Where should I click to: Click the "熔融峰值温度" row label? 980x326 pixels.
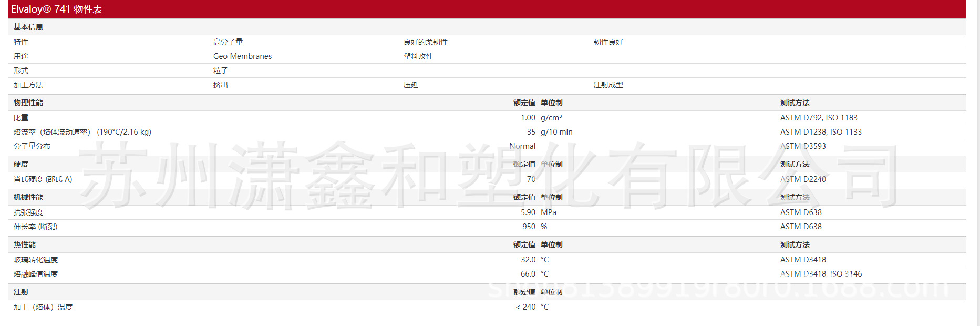pyautogui.click(x=36, y=274)
